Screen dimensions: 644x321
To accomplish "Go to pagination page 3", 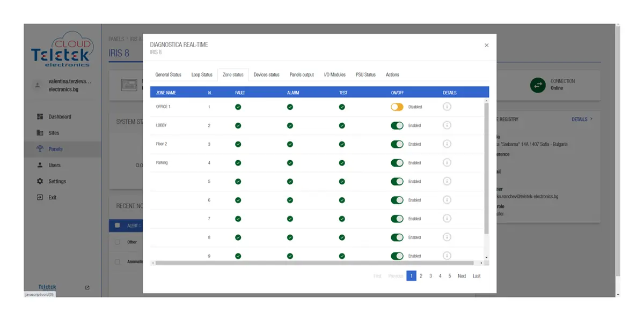I will point(430,276).
